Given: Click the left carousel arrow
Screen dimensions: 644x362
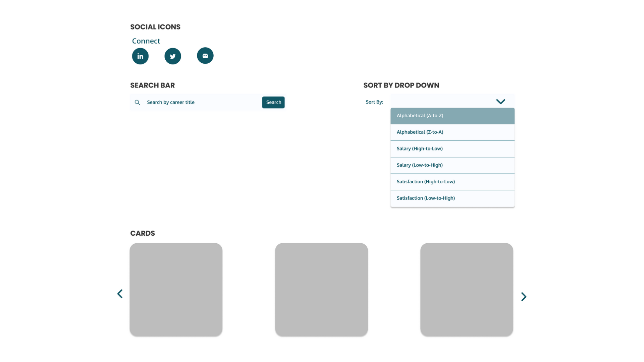Looking at the screenshot, I should tap(120, 294).
